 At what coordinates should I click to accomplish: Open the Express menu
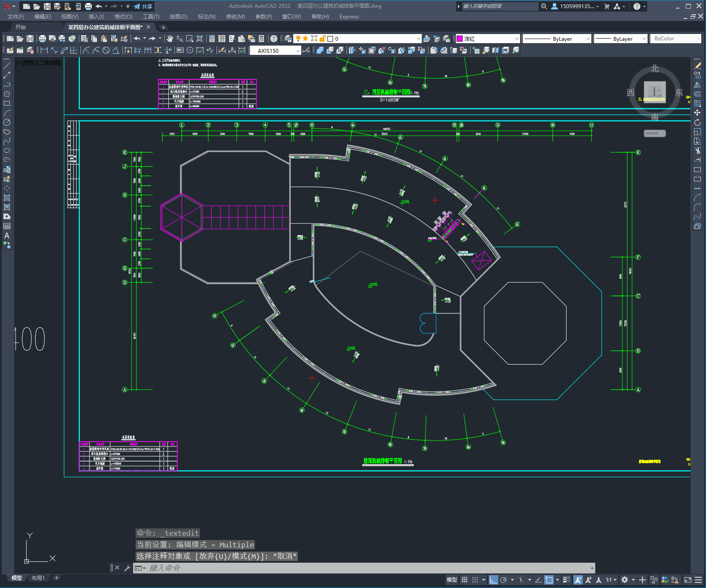[349, 17]
